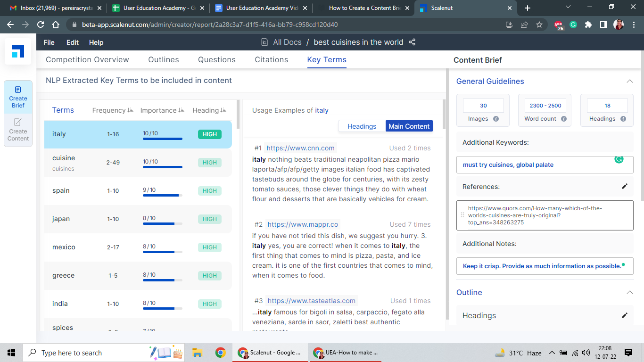
Task: Edit References with the pencil icon
Action: coord(625,186)
